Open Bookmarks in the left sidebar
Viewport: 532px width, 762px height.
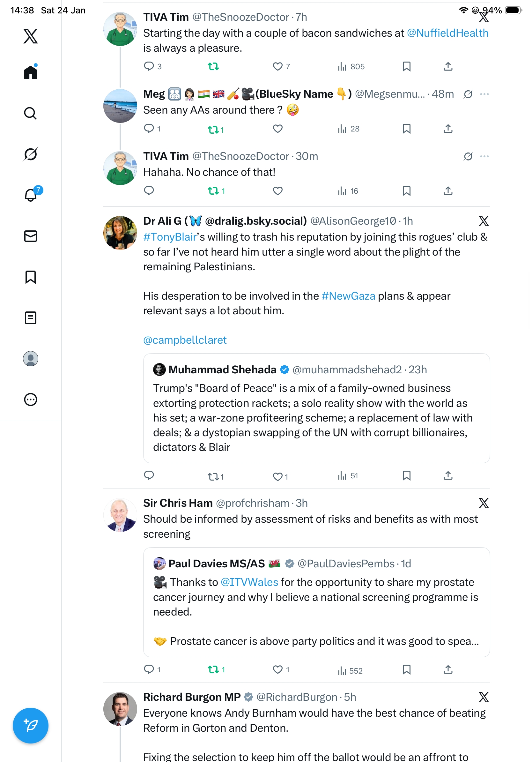coord(30,277)
